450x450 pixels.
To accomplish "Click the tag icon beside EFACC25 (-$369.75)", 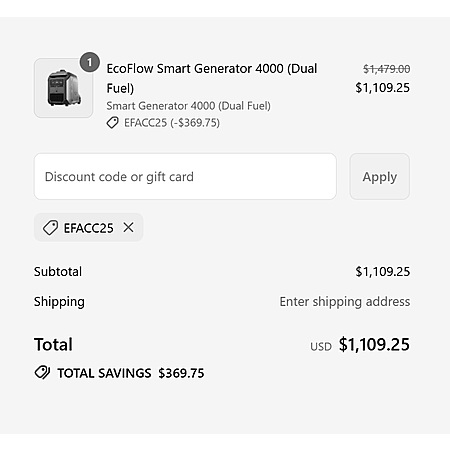I will point(113,123).
